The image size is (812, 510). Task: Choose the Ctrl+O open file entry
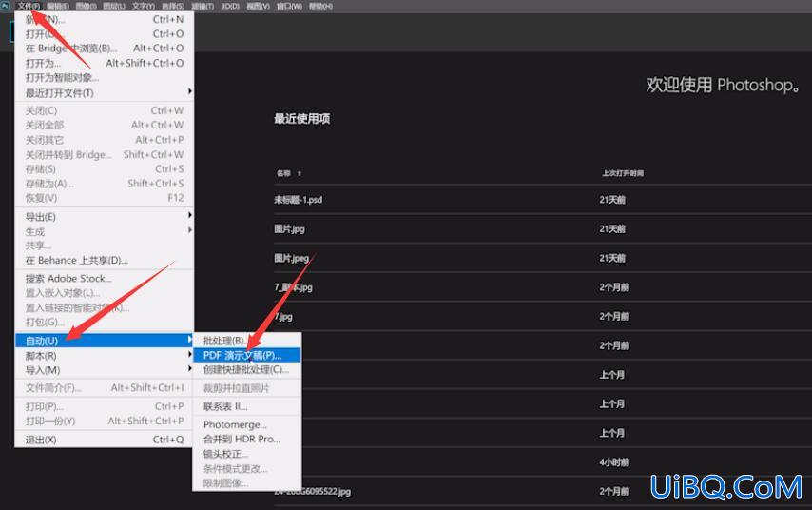[x=104, y=33]
